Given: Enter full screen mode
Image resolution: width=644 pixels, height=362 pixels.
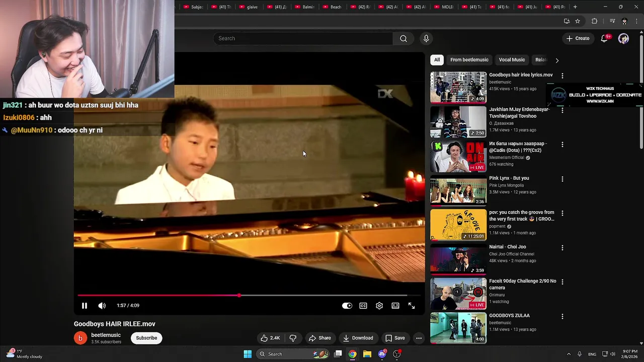Looking at the screenshot, I should click(x=412, y=306).
